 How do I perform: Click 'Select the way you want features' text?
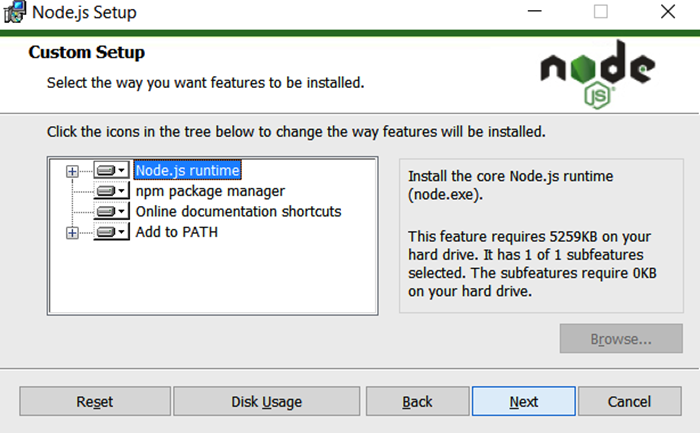(x=205, y=83)
